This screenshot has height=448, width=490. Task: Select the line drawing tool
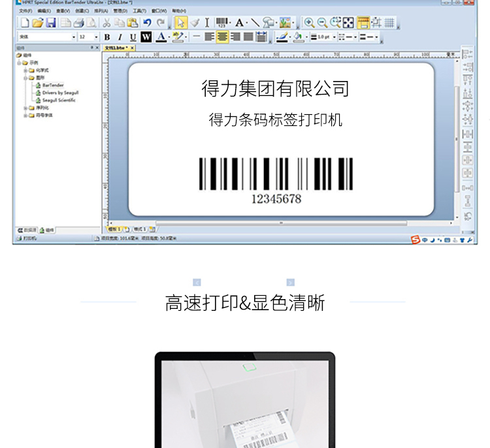pos(255,23)
